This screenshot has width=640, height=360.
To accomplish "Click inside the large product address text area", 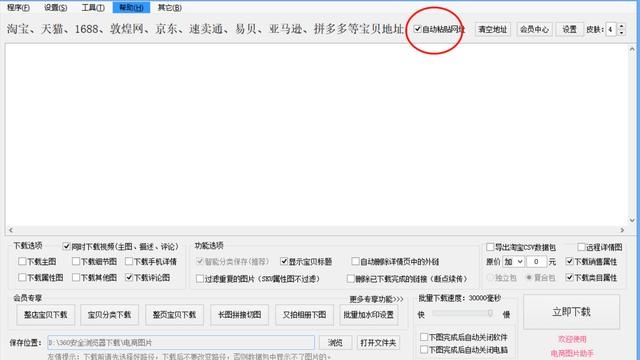I will click(316, 135).
